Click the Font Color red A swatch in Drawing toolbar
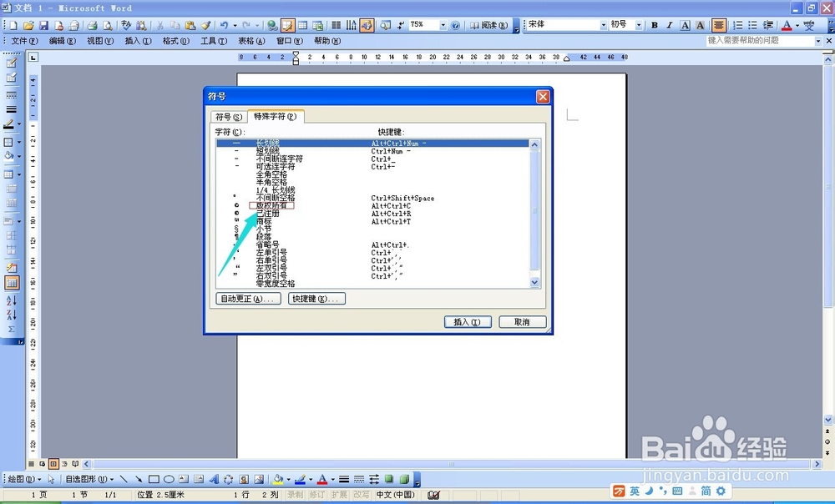The image size is (835, 504). [322, 480]
